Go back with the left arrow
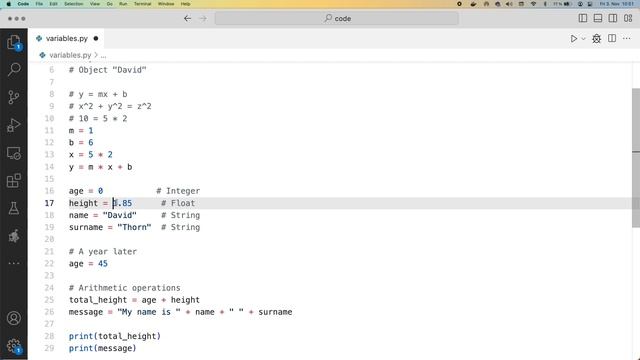Viewport: 640px width, 360px height. 187,18
